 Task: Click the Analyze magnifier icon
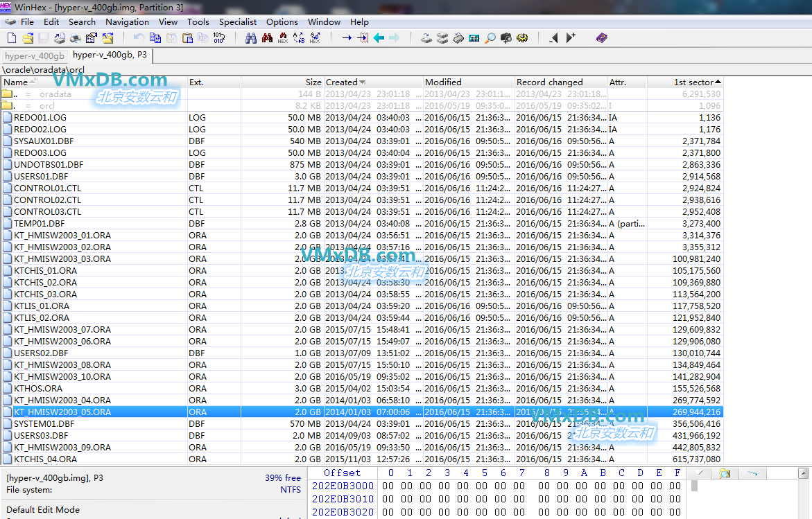pyautogui.click(x=490, y=38)
